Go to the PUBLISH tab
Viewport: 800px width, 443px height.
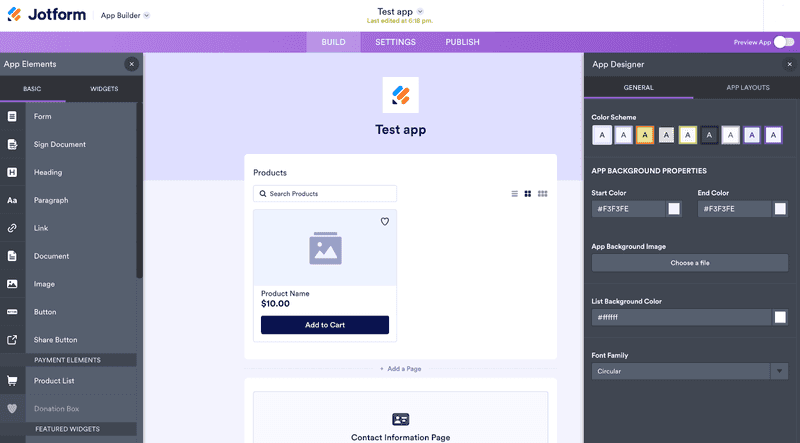(462, 42)
